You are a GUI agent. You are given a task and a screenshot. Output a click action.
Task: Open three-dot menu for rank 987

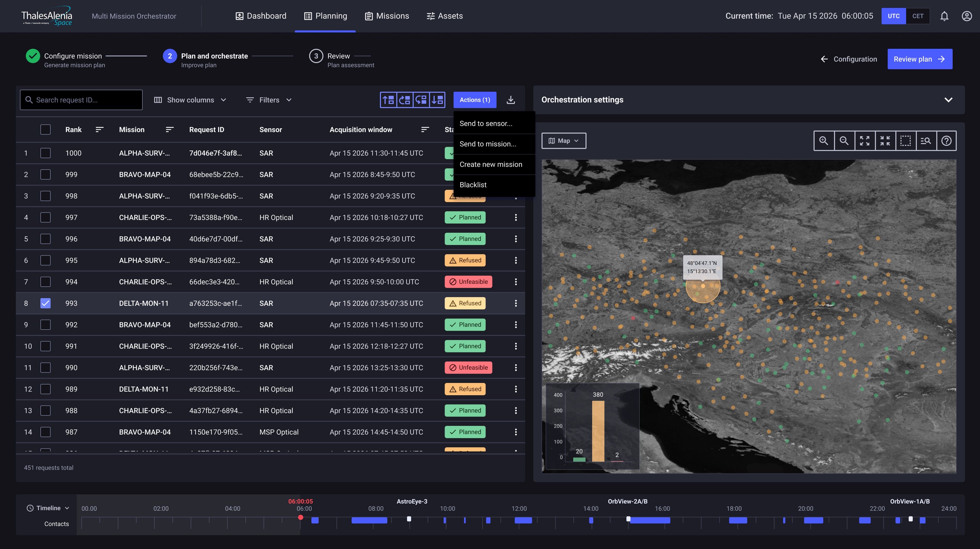click(516, 432)
